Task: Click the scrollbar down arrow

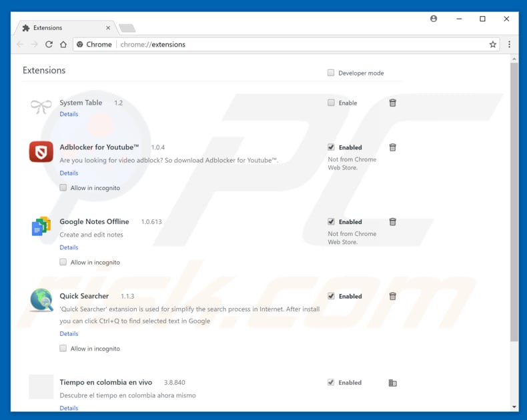Action: (x=514, y=407)
